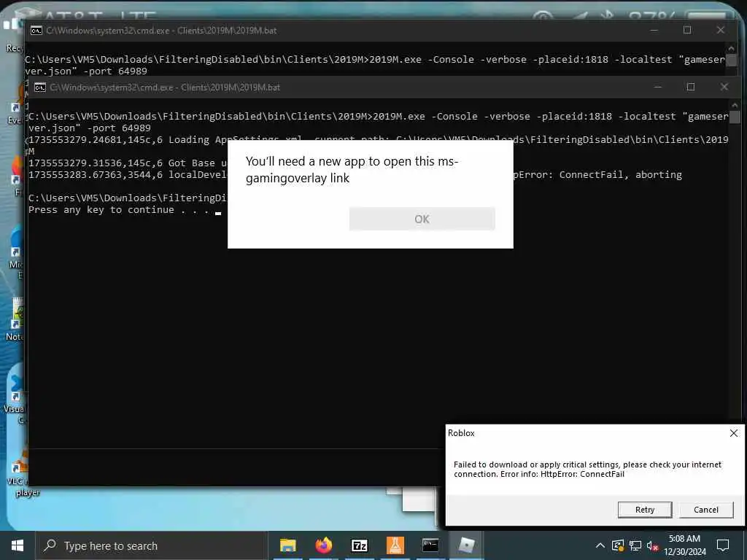
Task: Maximize the back cmd window
Action: tap(687, 30)
